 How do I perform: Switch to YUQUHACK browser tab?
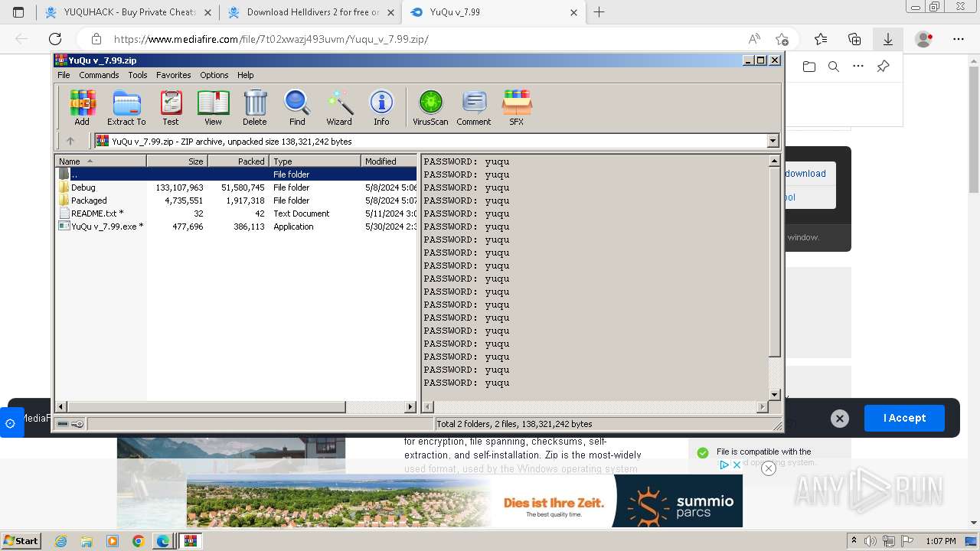pos(128,12)
